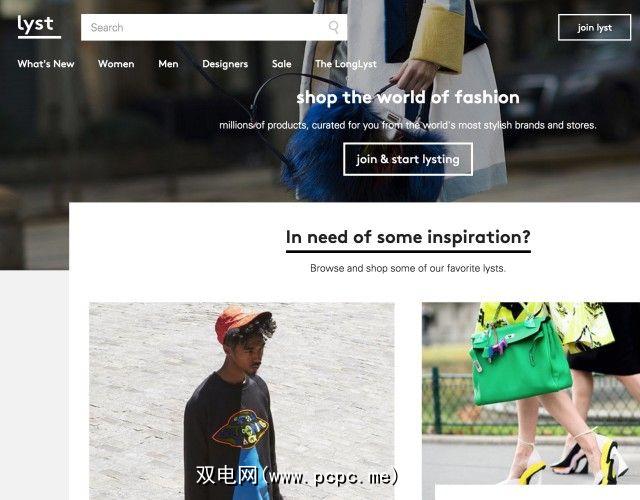Open the Women menu

point(116,64)
